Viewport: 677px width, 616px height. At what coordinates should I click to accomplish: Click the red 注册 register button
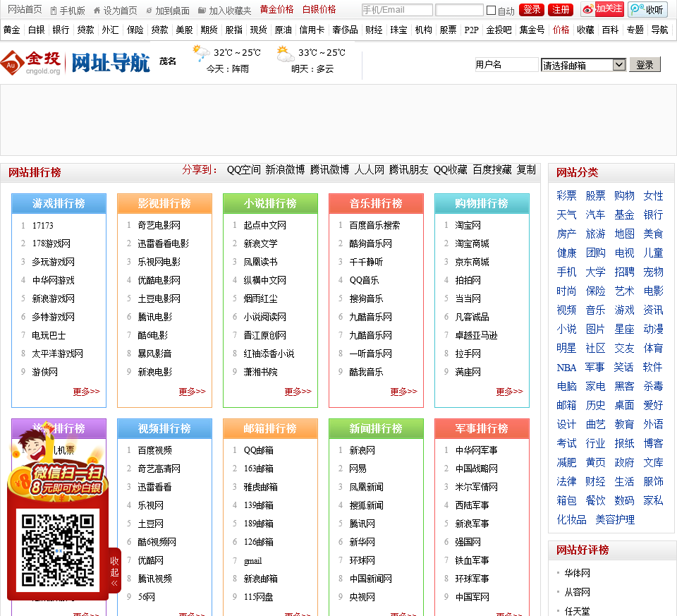[561, 9]
